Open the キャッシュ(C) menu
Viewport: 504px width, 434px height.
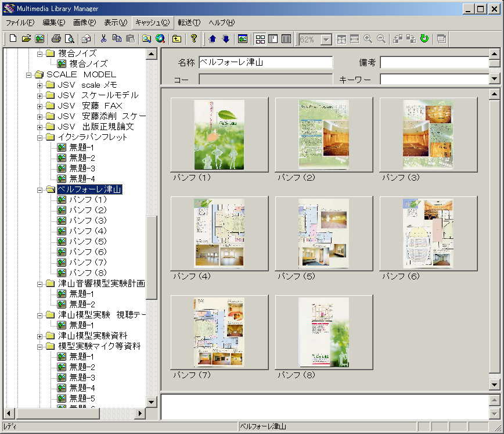[152, 23]
